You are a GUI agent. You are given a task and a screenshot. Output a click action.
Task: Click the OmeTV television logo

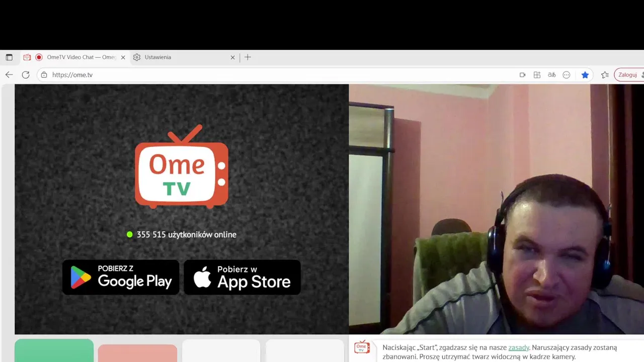click(x=182, y=166)
